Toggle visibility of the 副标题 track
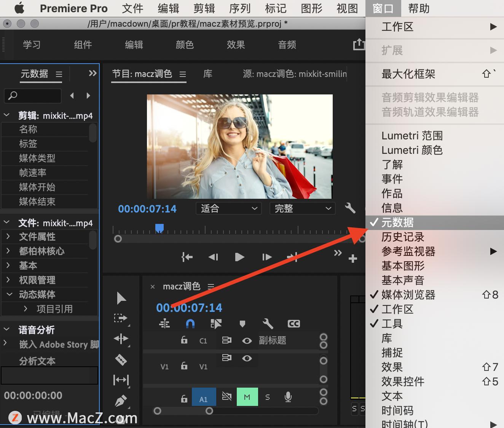This screenshot has width=504, height=428. point(247,340)
